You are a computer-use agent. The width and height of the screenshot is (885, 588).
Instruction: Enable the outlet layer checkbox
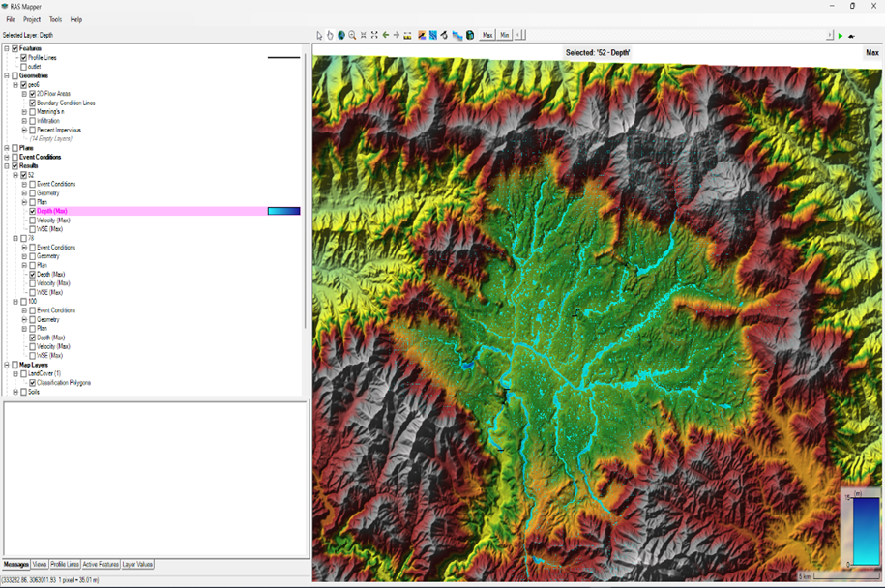(x=24, y=67)
